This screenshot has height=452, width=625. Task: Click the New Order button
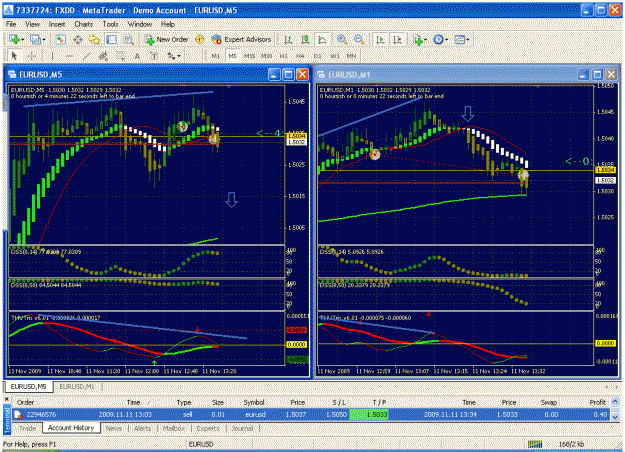(167, 39)
